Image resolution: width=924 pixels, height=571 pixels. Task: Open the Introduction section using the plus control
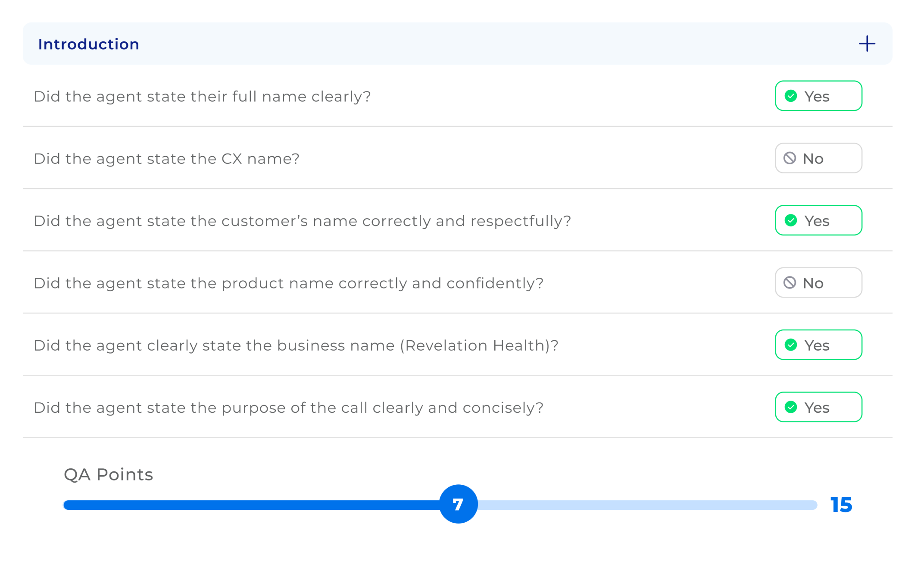[867, 44]
